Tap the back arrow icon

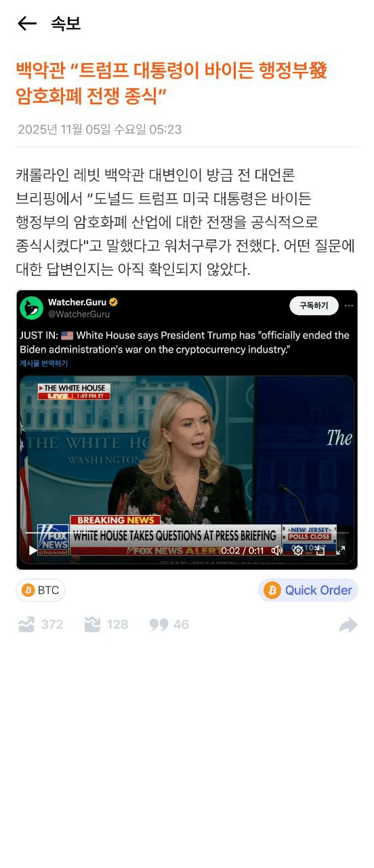click(26, 24)
